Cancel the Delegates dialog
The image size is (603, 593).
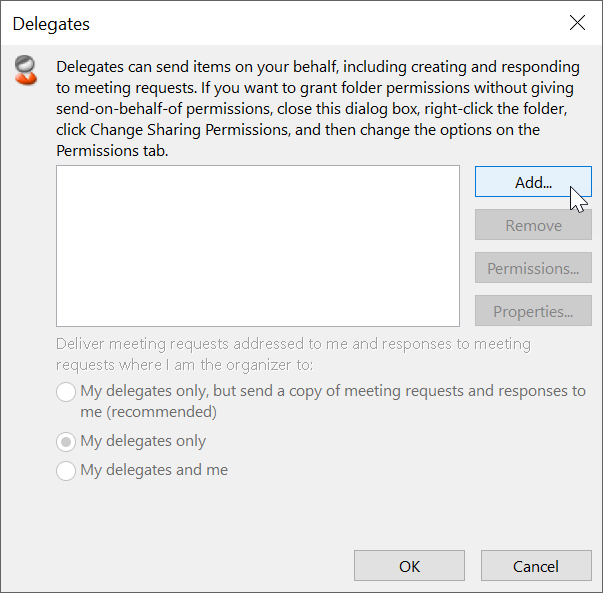(x=536, y=566)
